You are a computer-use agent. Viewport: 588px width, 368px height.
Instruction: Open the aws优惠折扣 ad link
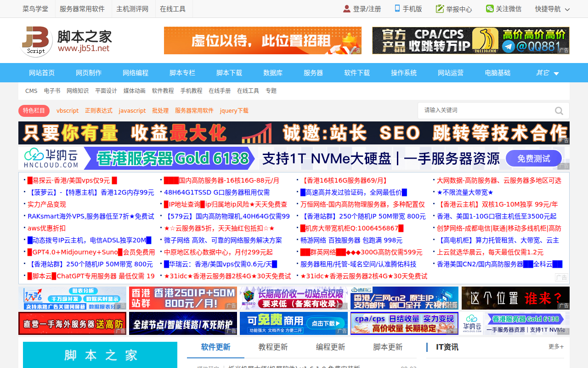coord(46,228)
